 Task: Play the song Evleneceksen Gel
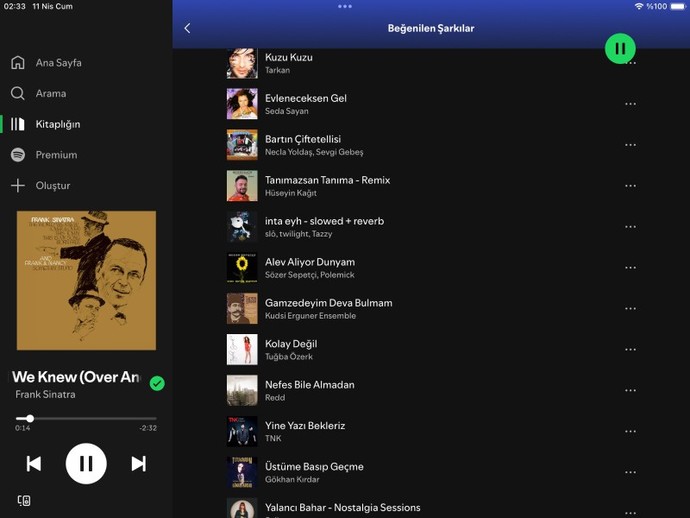click(431, 104)
